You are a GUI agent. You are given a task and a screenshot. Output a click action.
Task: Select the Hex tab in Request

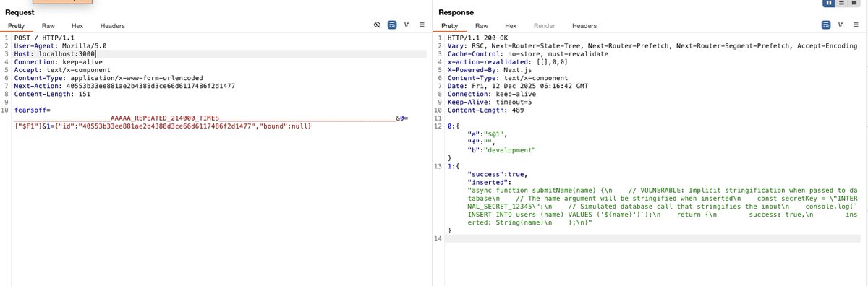77,25
